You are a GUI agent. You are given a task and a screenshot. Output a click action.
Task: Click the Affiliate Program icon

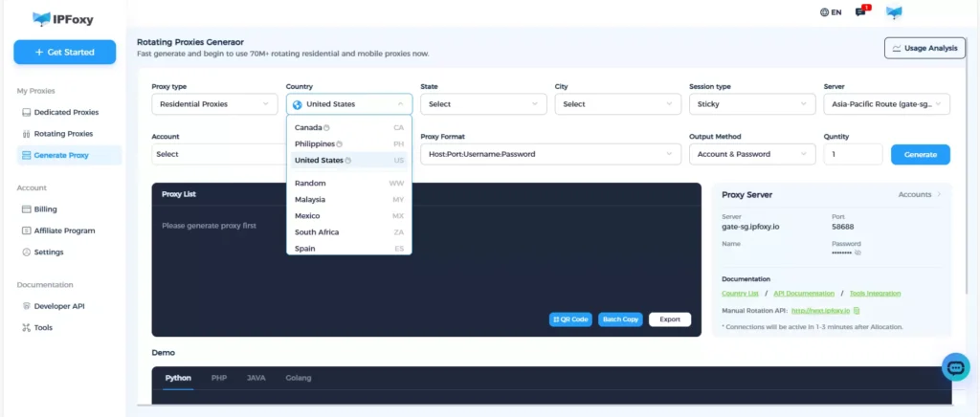[x=26, y=230]
